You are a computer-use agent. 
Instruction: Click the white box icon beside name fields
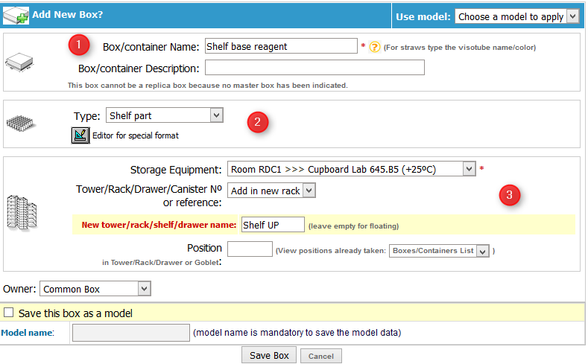(x=19, y=62)
